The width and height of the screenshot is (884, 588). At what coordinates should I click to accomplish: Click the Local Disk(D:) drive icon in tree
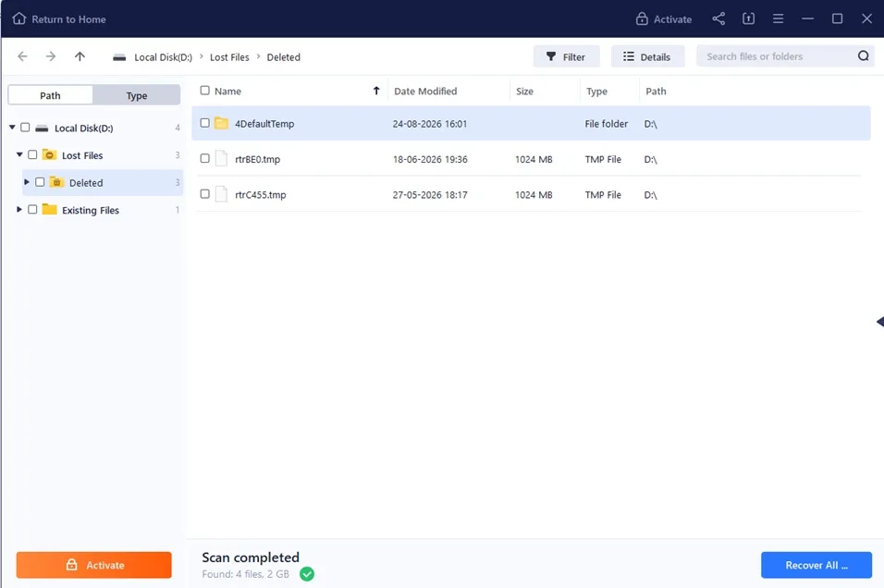pos(42,128)
